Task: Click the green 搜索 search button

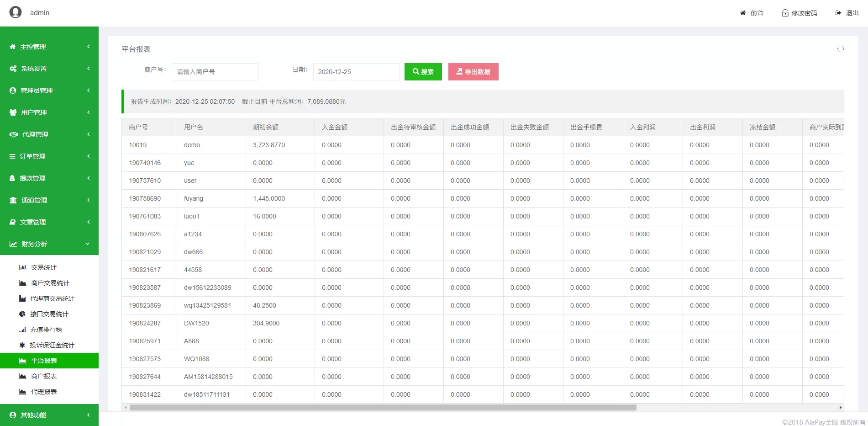Action: click(x=423, y=72)
